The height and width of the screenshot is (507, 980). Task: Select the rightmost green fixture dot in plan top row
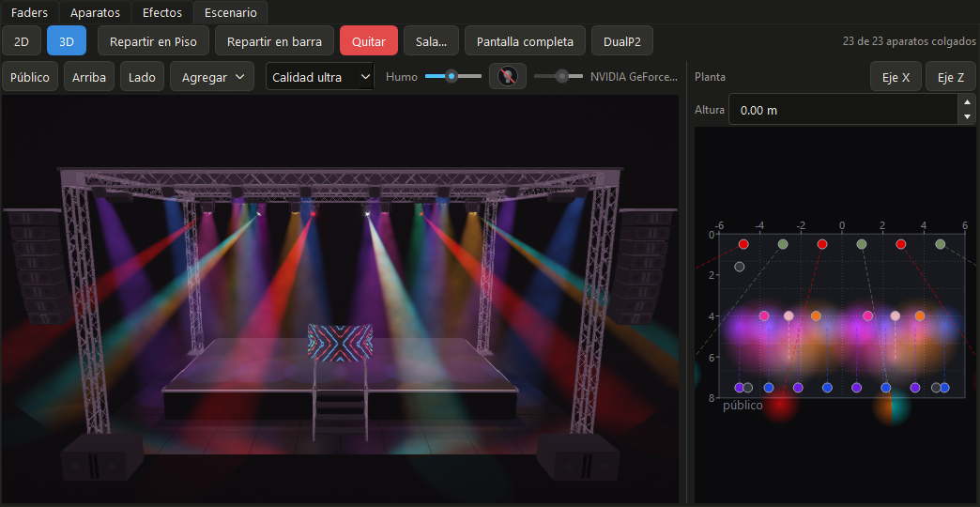[x=940, y=244]
